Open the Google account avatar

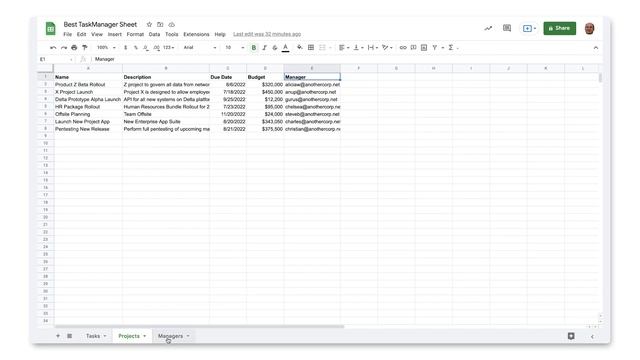(589, 29)
